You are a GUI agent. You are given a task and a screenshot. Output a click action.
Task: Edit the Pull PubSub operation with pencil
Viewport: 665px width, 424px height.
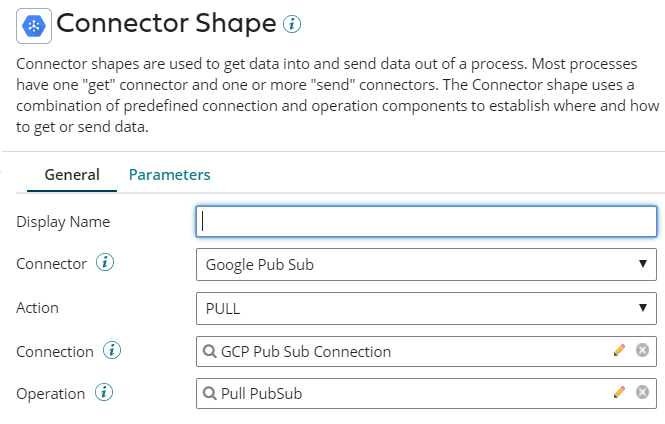(620, 393)
